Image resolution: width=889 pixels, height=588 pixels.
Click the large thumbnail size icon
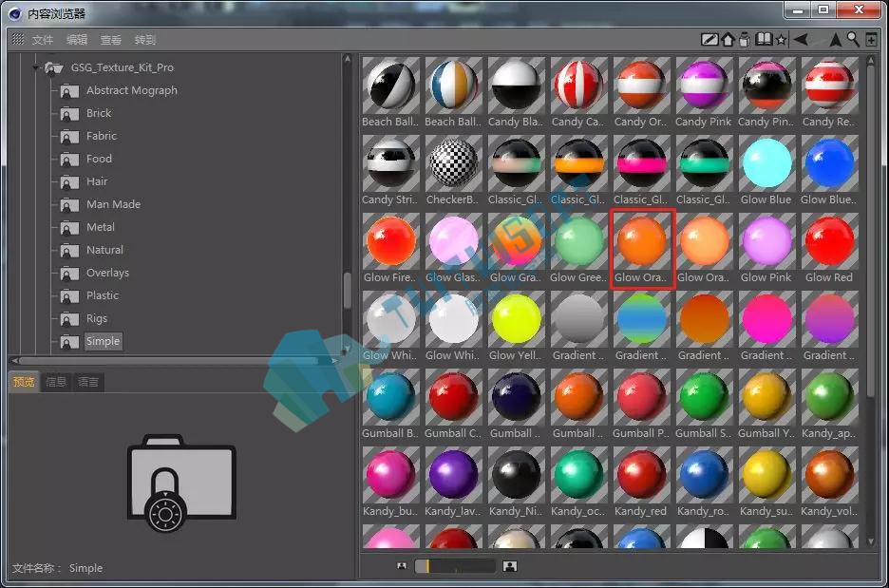510,566
